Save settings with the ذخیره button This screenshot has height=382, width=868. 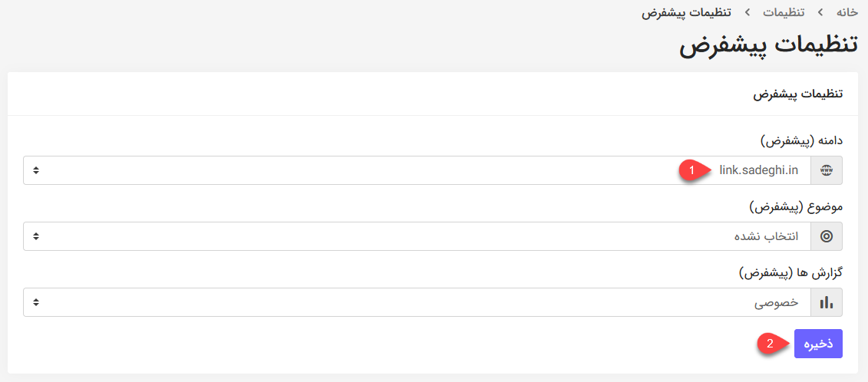818,344
